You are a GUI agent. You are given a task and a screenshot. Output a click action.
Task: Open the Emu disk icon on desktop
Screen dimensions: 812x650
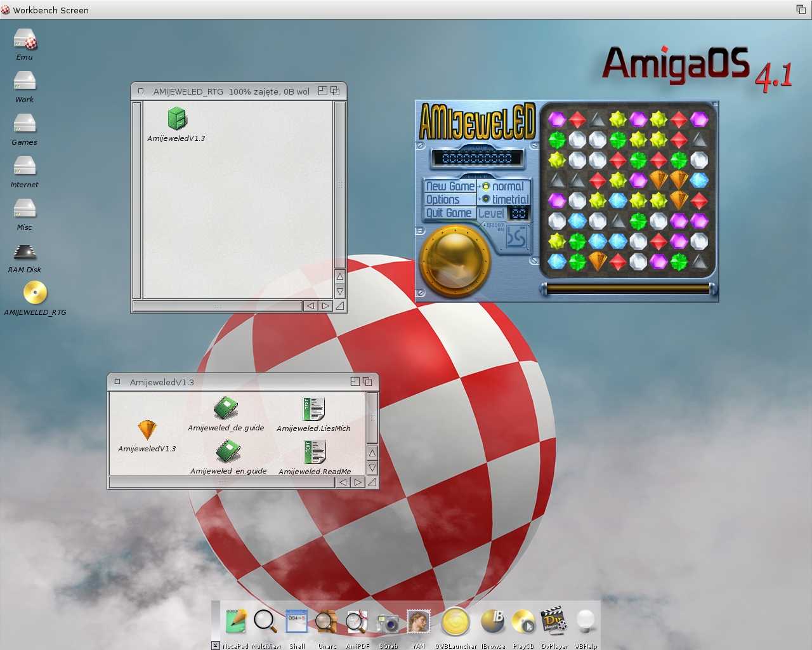[25, 39]
